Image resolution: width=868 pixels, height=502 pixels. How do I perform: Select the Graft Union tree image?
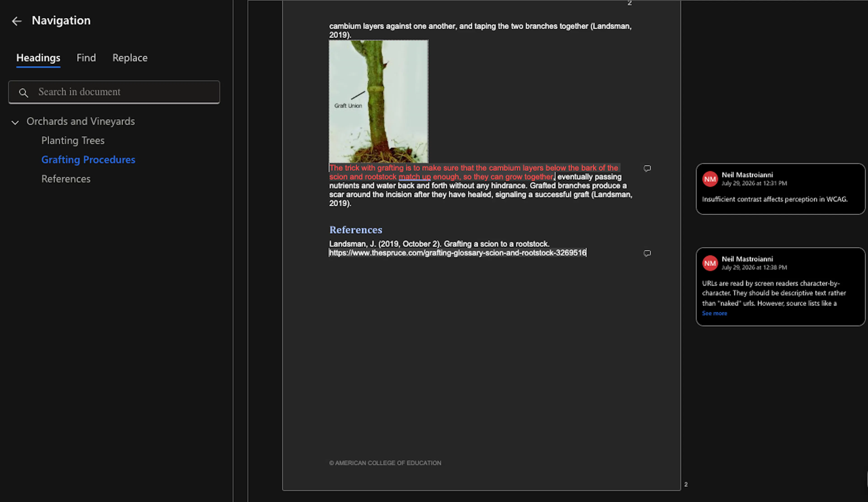tap(379, 102)
